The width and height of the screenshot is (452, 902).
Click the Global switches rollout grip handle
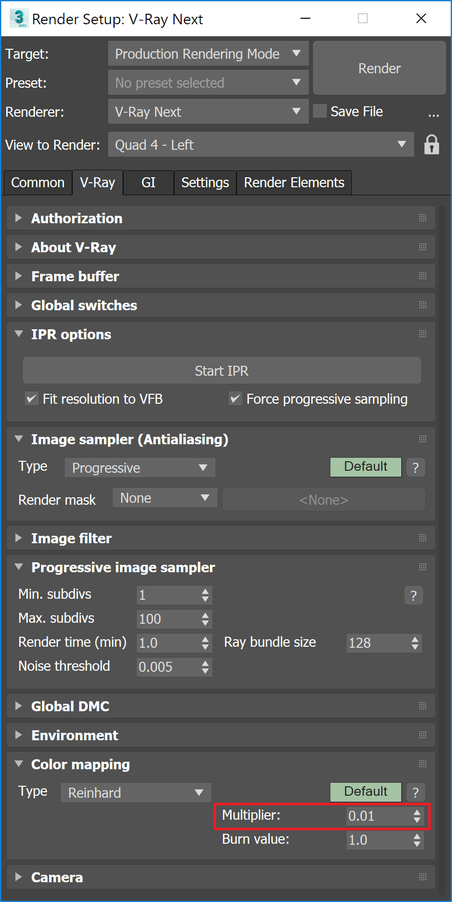[423, 304]
